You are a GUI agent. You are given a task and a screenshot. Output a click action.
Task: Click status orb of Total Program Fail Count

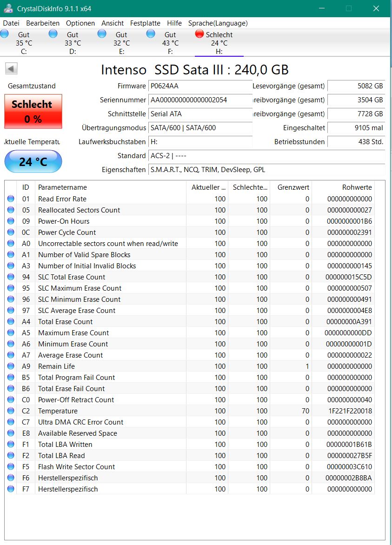(11, 378)
